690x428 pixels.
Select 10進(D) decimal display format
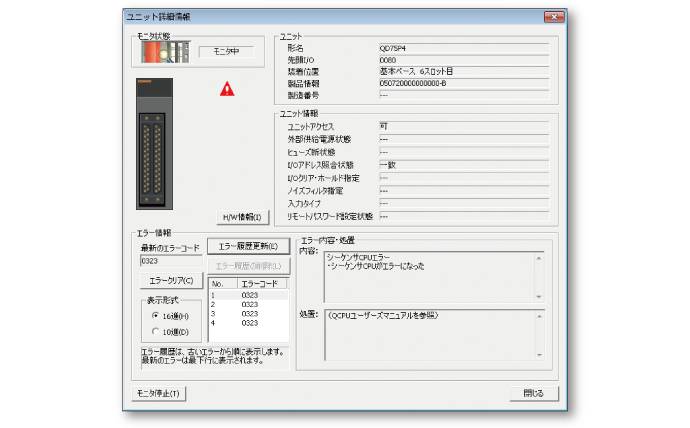pyautogui.click(x=155, y=331)
